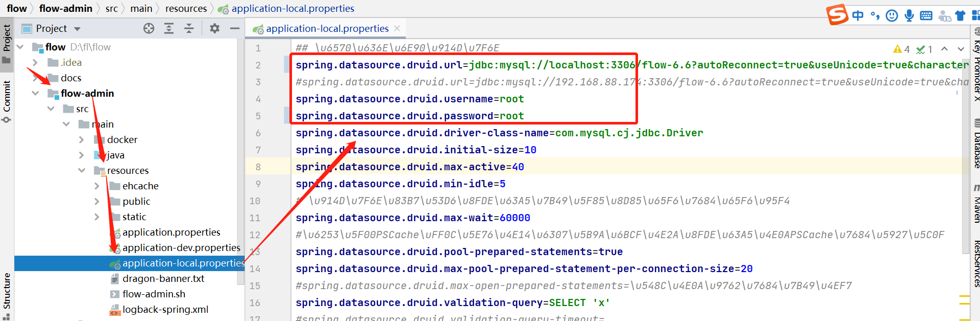Toggle Sogou punctuation mode

pos(875,15)
